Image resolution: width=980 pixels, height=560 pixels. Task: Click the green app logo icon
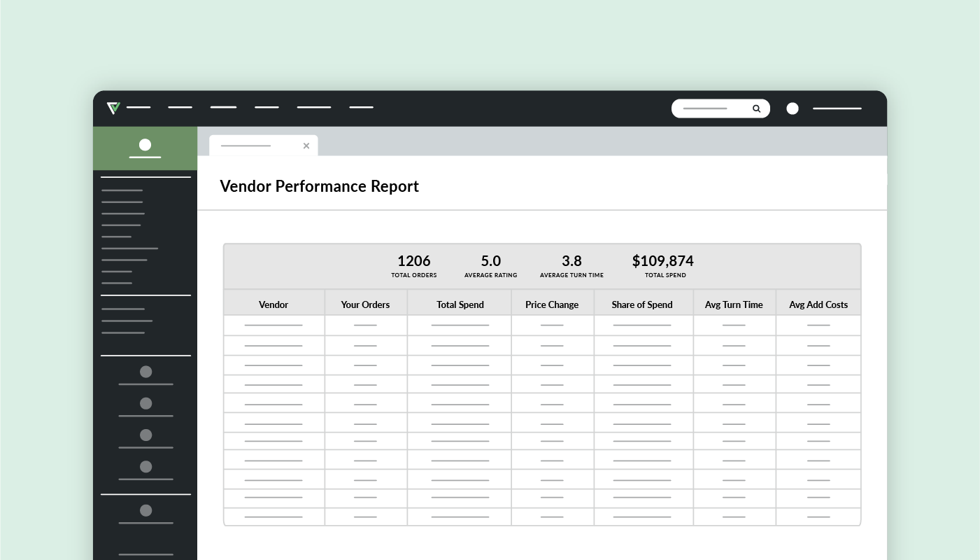point(113,108)
